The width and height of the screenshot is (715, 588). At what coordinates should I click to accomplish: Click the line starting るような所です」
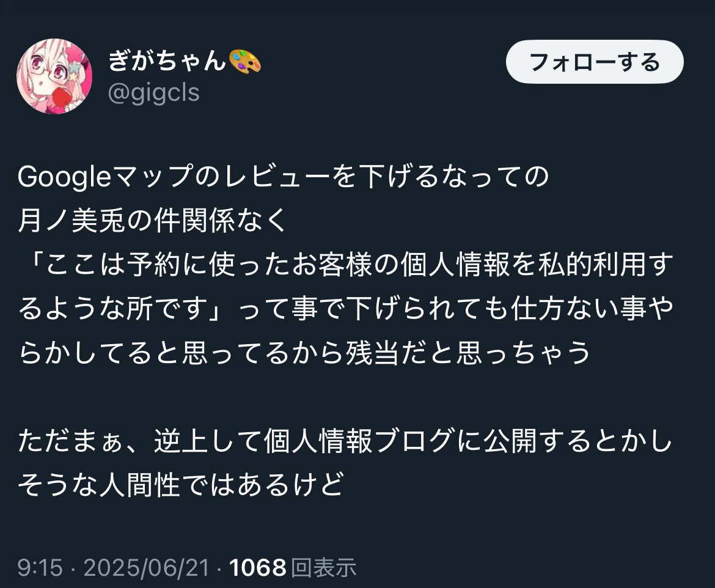(346, 309)
